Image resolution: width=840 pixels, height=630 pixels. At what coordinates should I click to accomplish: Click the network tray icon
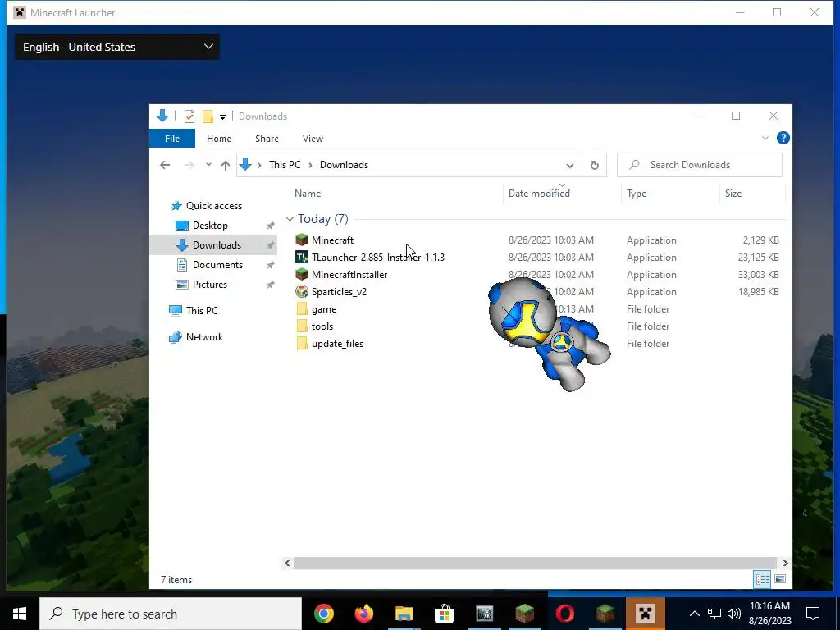714,614
